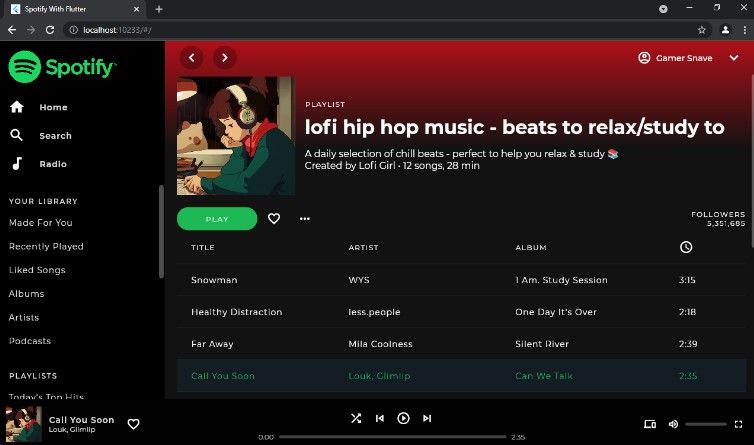Bookmark this page with star icon
The width and height of the screenshot is (754, 445).
(702, 30)
